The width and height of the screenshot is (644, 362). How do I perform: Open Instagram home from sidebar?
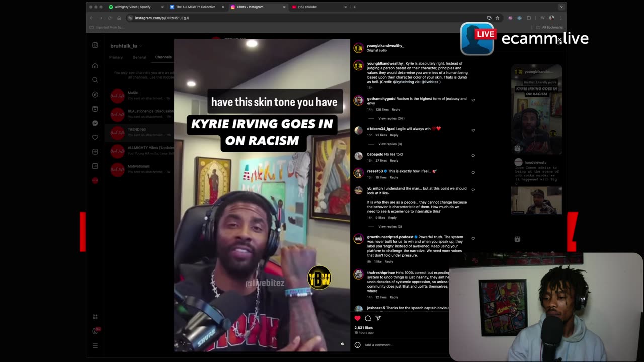pyautogui.click(x=95, y=66)
